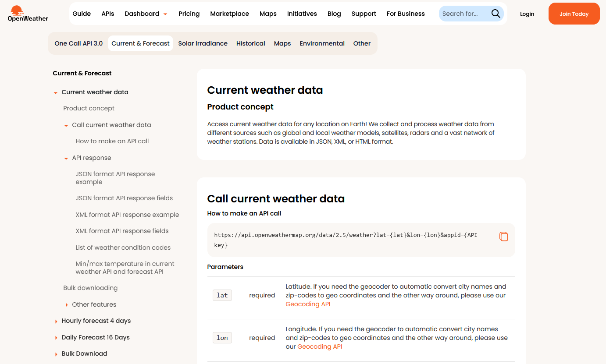Collapse the Current weather data section
Viewport: 606px width, 364px height.
[x=56, y=92]
